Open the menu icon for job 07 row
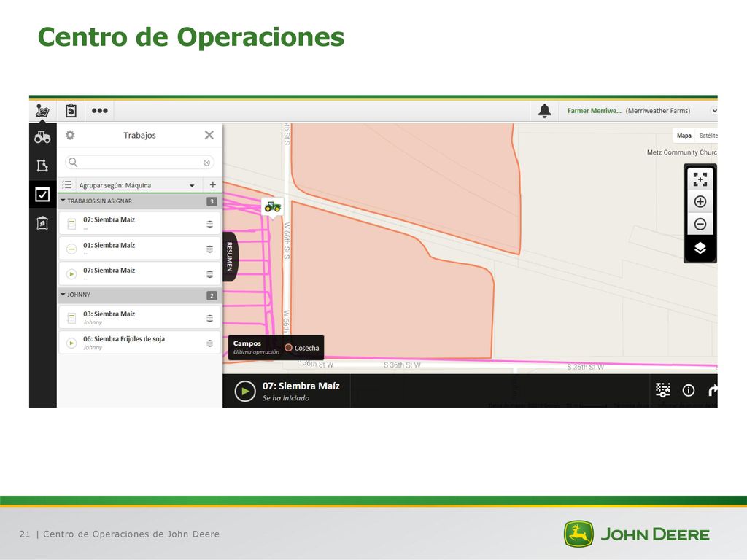 [209, 274]
